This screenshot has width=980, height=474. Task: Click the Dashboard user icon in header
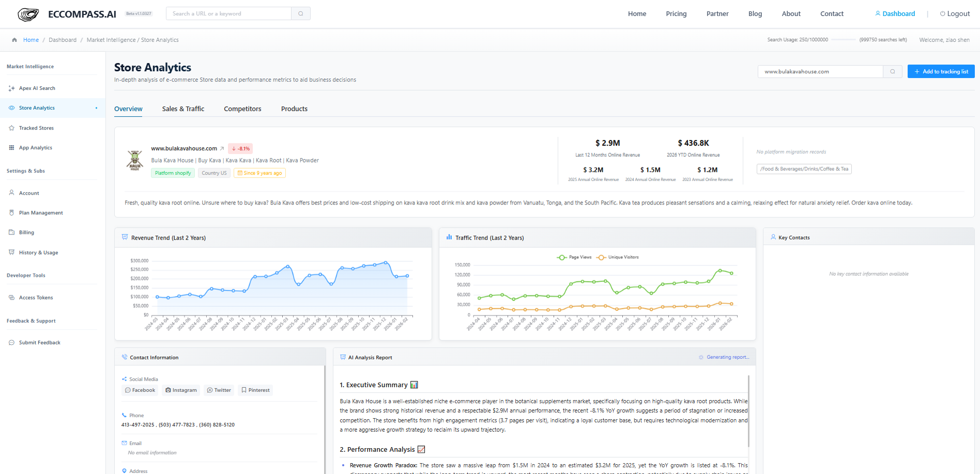coord(878,13)
